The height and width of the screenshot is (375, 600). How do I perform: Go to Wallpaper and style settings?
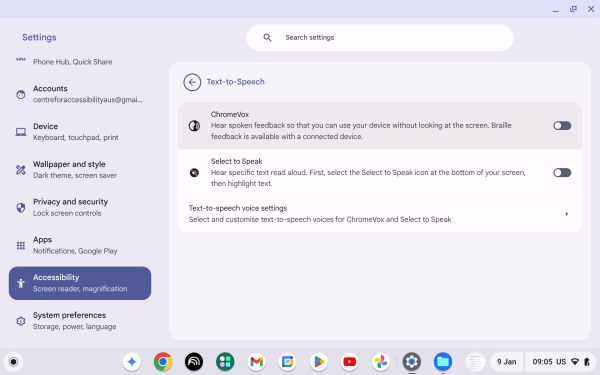click(x=80, y=170)
